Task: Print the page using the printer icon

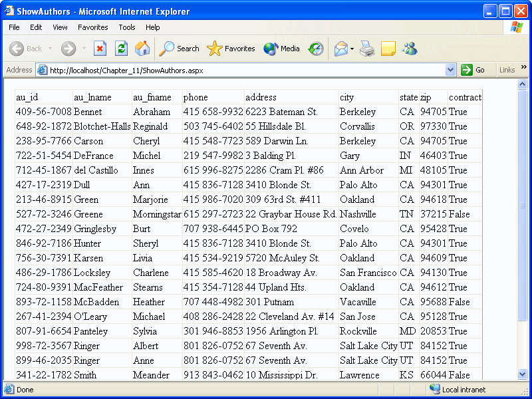Action: 367,49
